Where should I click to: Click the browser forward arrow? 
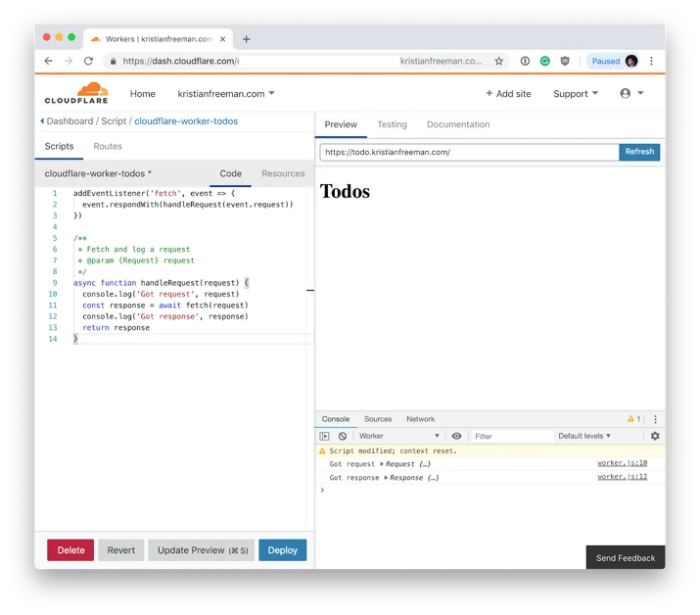[69, 61]
